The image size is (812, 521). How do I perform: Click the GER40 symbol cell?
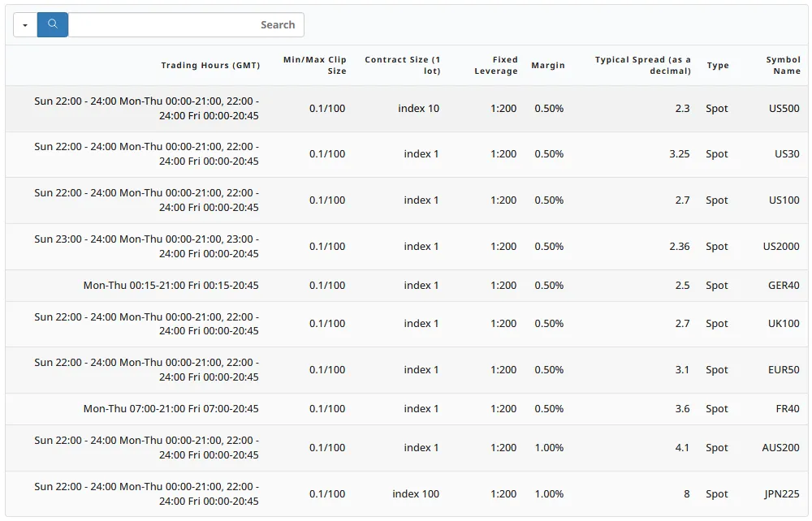click(x=784, y=286)
